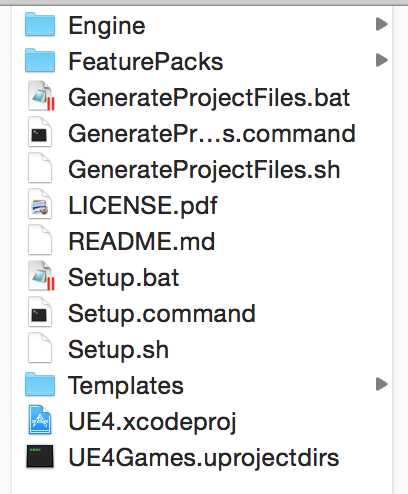Screen dimensions: 408x494
Task: Click the UE4.xcodeproj Xcode project icon
Action: click(40, 420)
